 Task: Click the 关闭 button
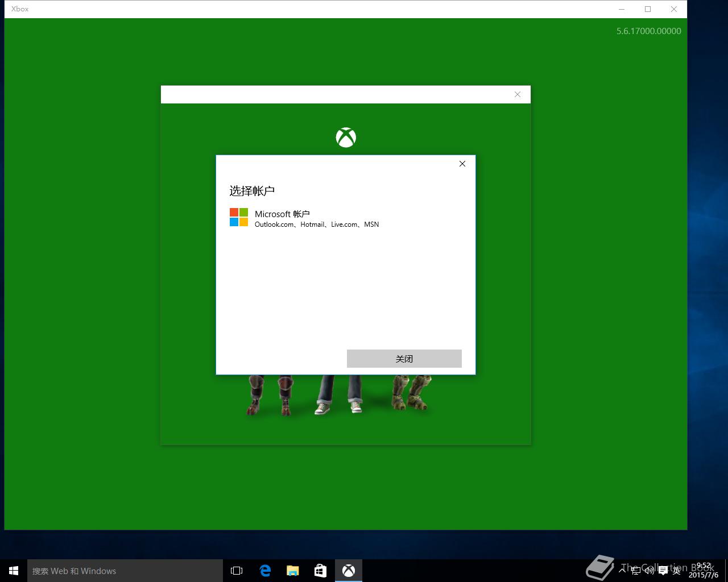(404, 359)
